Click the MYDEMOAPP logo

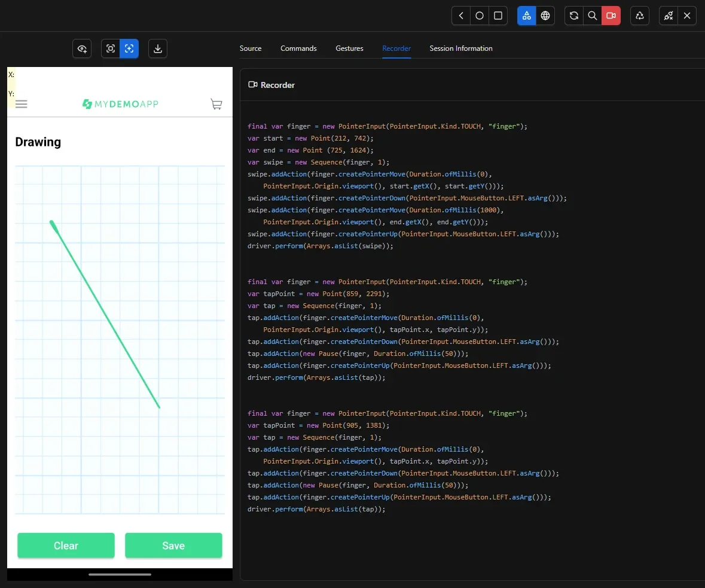click(x=121, y=104)
